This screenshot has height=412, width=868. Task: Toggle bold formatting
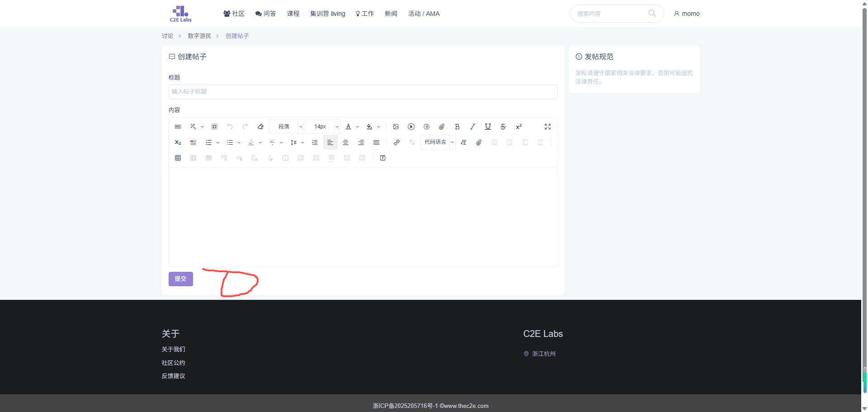point(457,127)
